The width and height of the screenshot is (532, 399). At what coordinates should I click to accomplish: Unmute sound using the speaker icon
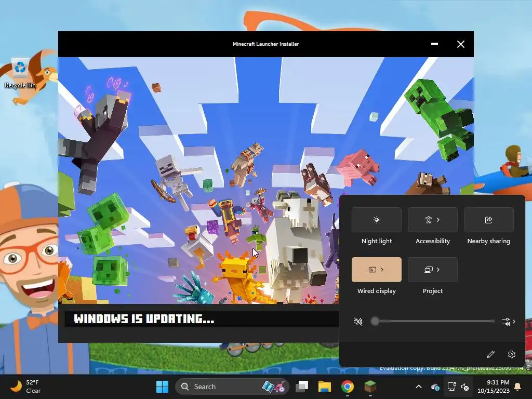point(357,321)
